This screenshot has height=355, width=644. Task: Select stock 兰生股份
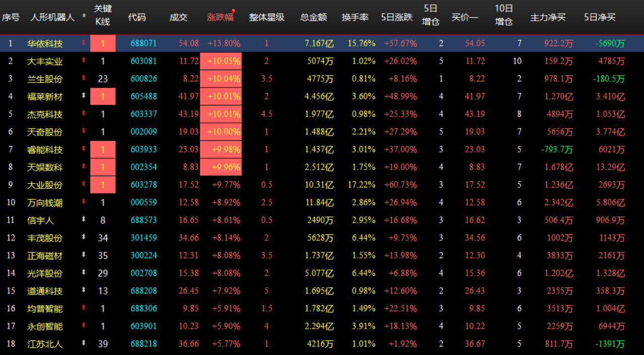[45, 79]
